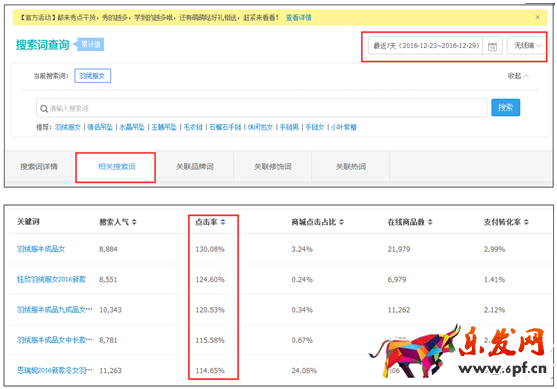
Task: Switch to the 搜索词详情 tab
Action: (39, 166)
